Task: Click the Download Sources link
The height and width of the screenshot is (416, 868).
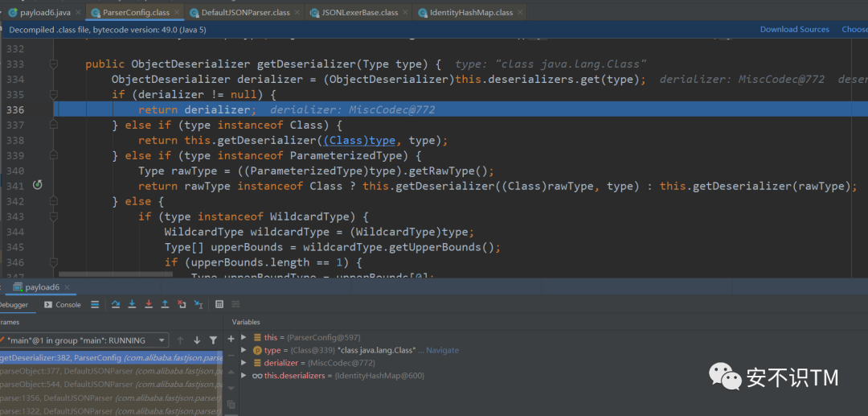Action: click(794, 30)
